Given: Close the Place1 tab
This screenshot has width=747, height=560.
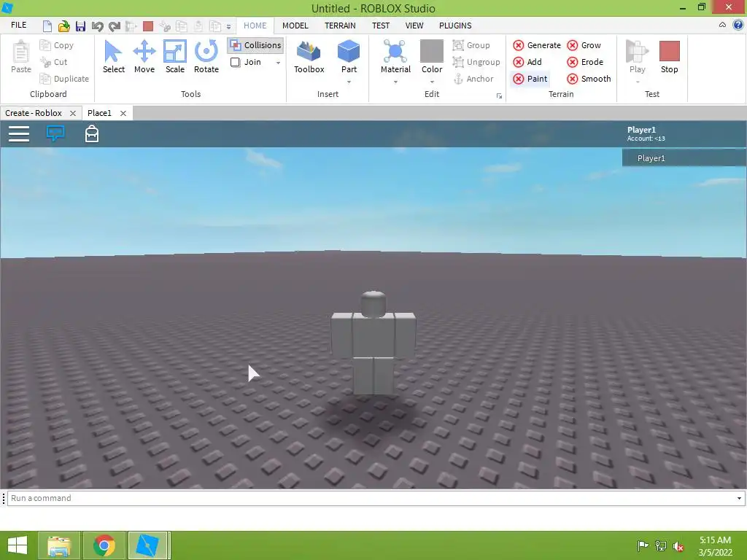Looking at the screenshot, I should tap(123, 113).
